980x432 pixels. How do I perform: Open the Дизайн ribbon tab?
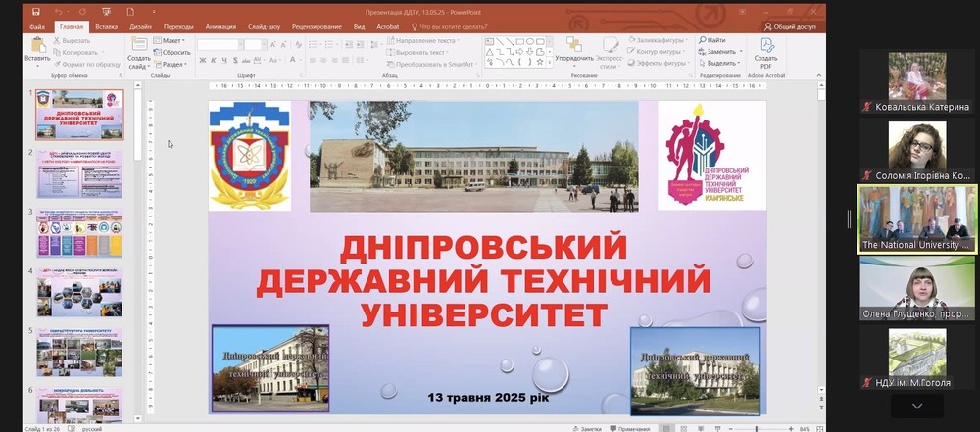pyautogui.click(x=140, y=26)
